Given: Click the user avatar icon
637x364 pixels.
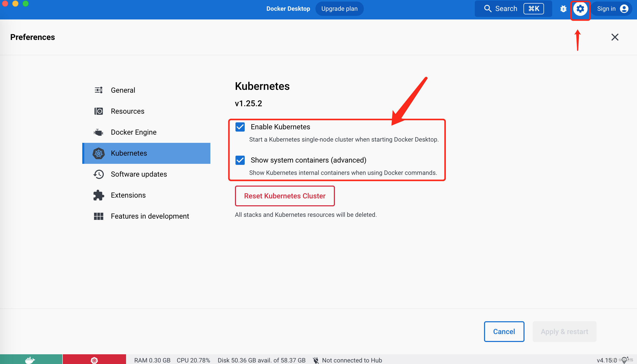Looking at the screenshot, I should 624,9.
